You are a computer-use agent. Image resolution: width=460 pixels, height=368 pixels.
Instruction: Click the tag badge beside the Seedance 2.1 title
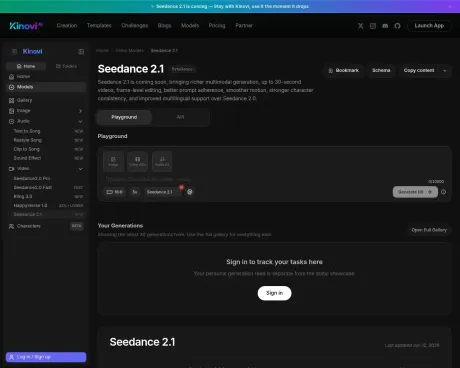pos(182,69)
